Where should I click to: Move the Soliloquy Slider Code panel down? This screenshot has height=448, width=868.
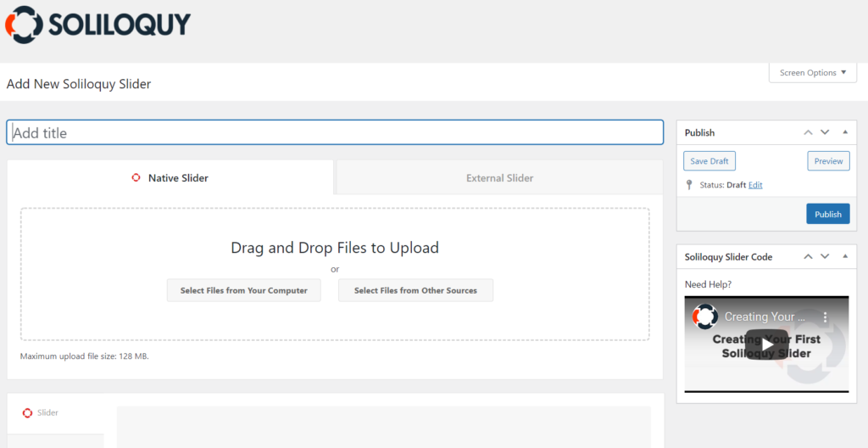tap(825, 257)
